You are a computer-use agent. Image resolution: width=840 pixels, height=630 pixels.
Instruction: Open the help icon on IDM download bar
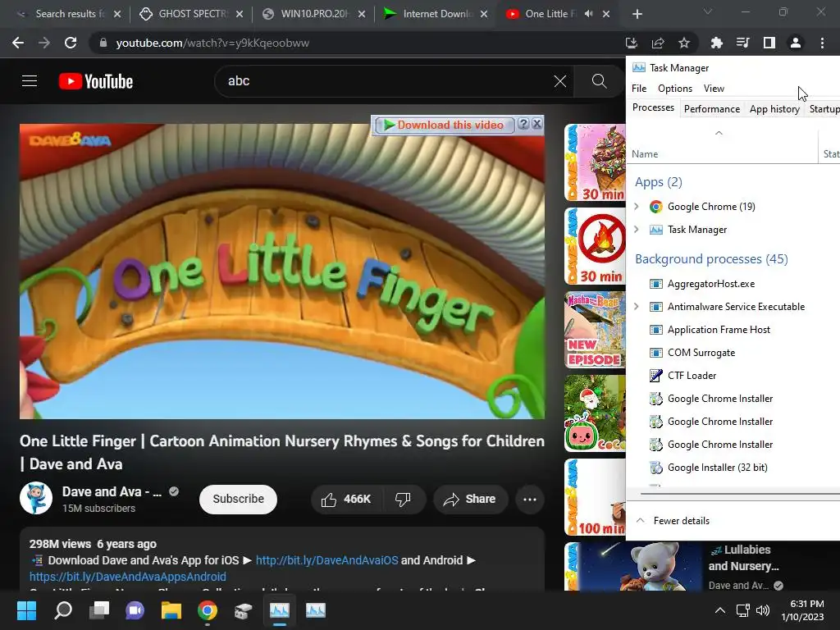[523, 124]
